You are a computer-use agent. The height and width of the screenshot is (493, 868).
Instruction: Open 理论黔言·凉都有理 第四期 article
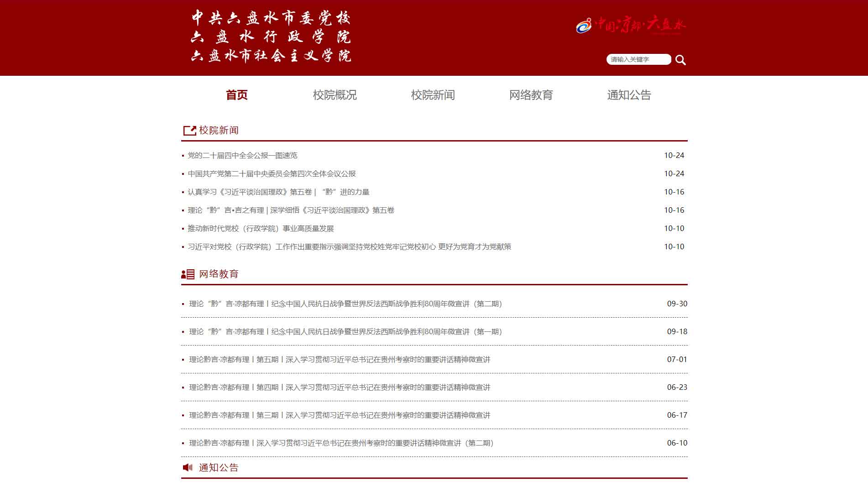(x=340, y=387)
